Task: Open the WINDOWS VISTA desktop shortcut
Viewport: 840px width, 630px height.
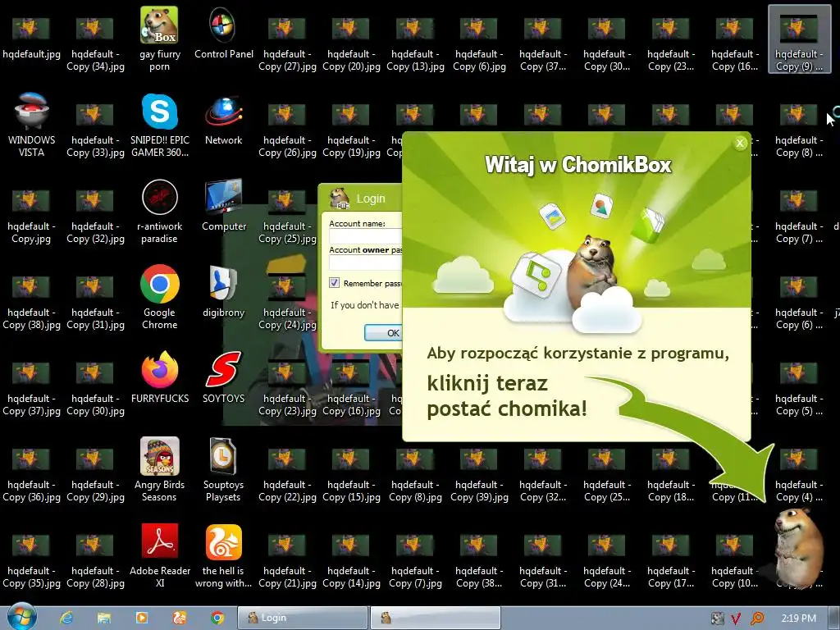Action: click(31, 125)
